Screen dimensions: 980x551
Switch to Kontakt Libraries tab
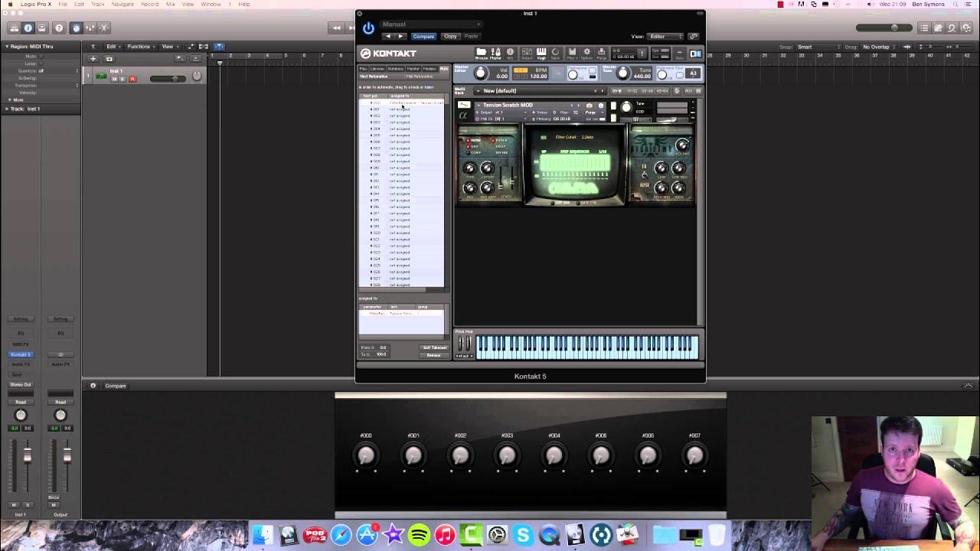(x=377, y=69)
